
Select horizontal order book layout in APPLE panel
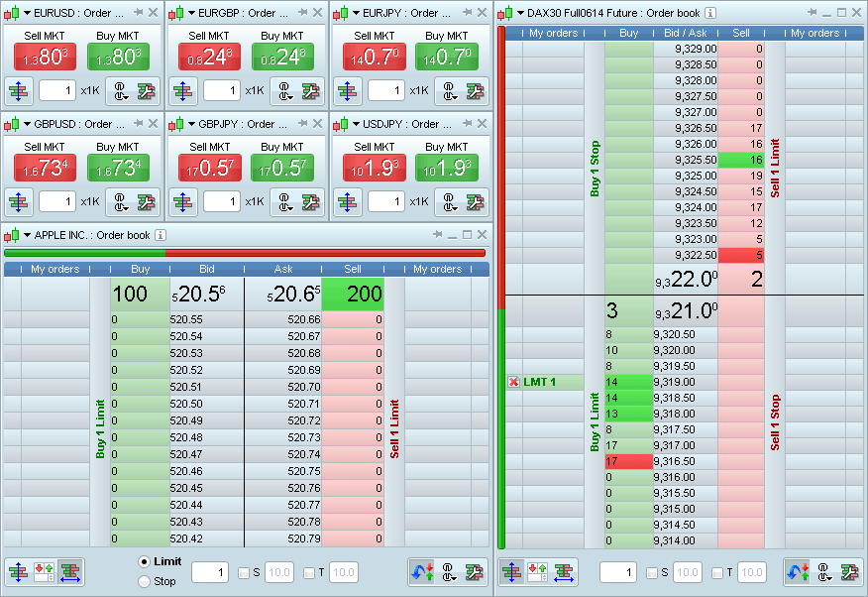pos(70,572)
